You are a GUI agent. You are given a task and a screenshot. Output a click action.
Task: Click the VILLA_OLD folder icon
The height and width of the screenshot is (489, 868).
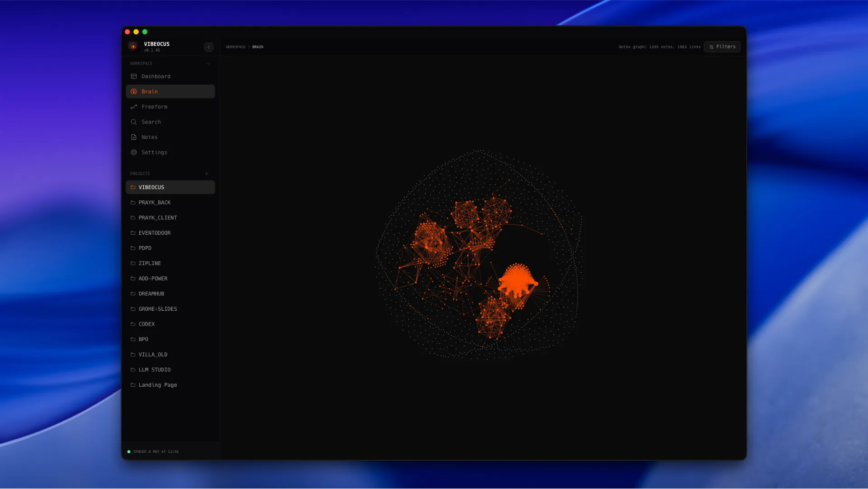pos(133,355)
